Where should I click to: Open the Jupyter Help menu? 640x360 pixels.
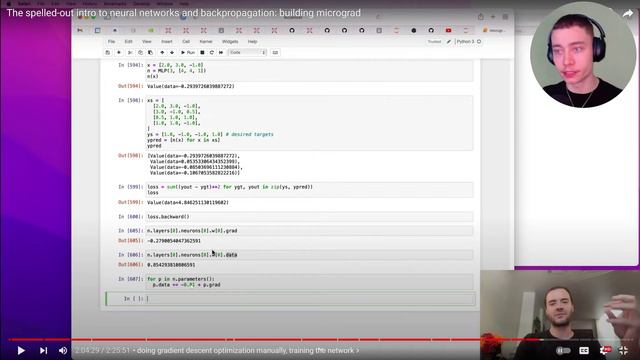(253, 42)
